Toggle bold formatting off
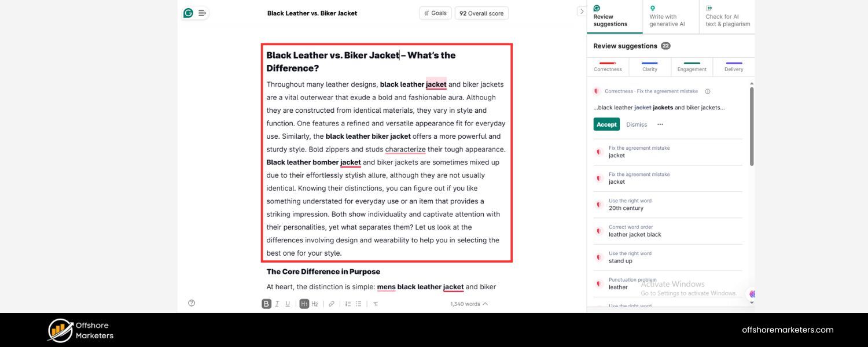The width and height of the screenshot is (868, 347). coord(266,303)
